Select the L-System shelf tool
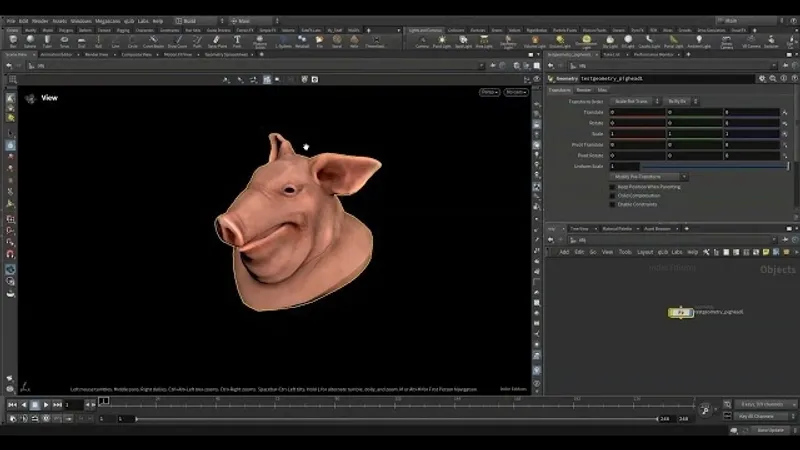Screen dimensions: 800x450 click(x=283, y=41)
